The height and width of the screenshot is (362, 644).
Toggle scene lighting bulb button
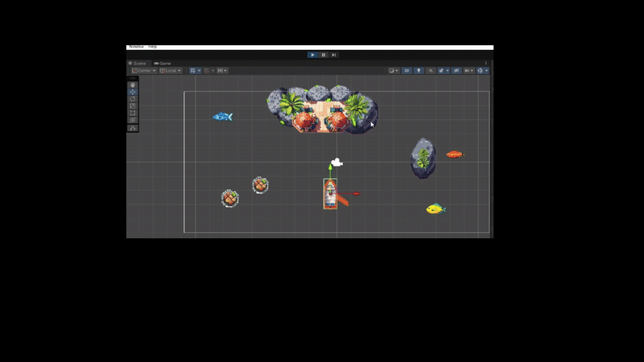419,71
